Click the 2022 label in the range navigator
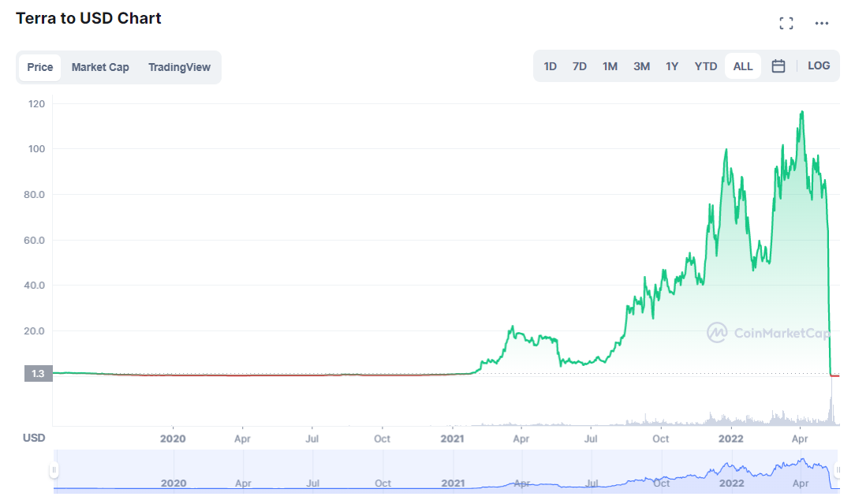 [732, 483]
